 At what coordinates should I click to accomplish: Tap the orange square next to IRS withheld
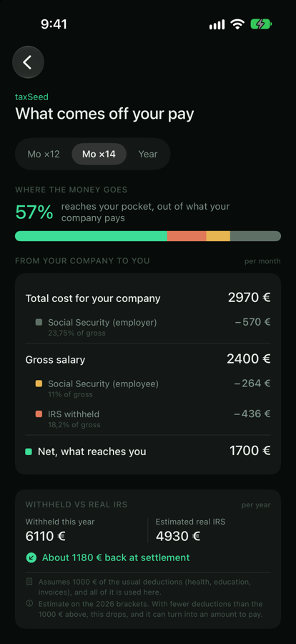(39, 414)
